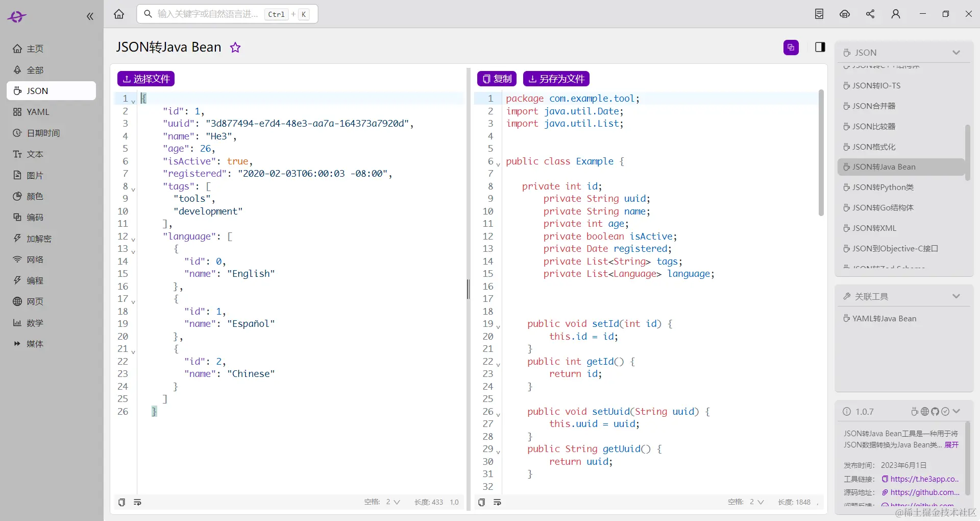Click the 复制 button for Java output
Screen dimensions: 980x521
[497, 79]
